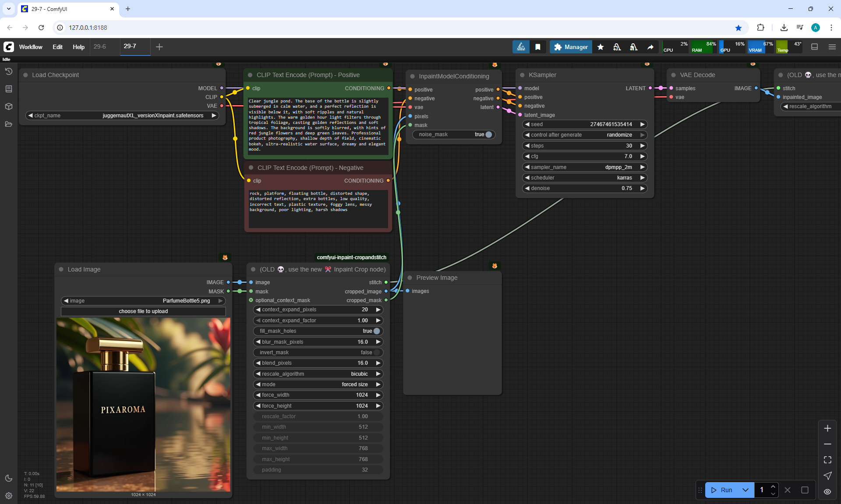Screen dimensions: 841x504
Task: Click the denoise 0.75 value slider
Action: pyautogui.click(x=585, y=188)
